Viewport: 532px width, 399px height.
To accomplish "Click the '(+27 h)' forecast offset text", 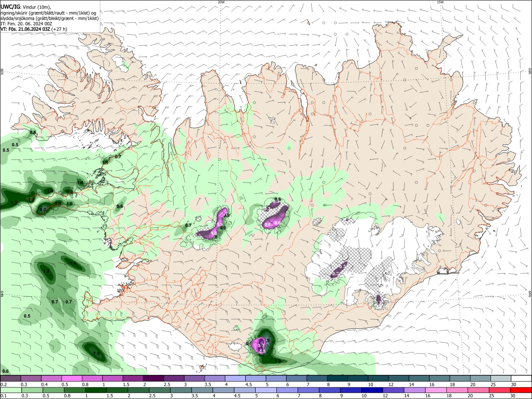I will click(60, 30).
